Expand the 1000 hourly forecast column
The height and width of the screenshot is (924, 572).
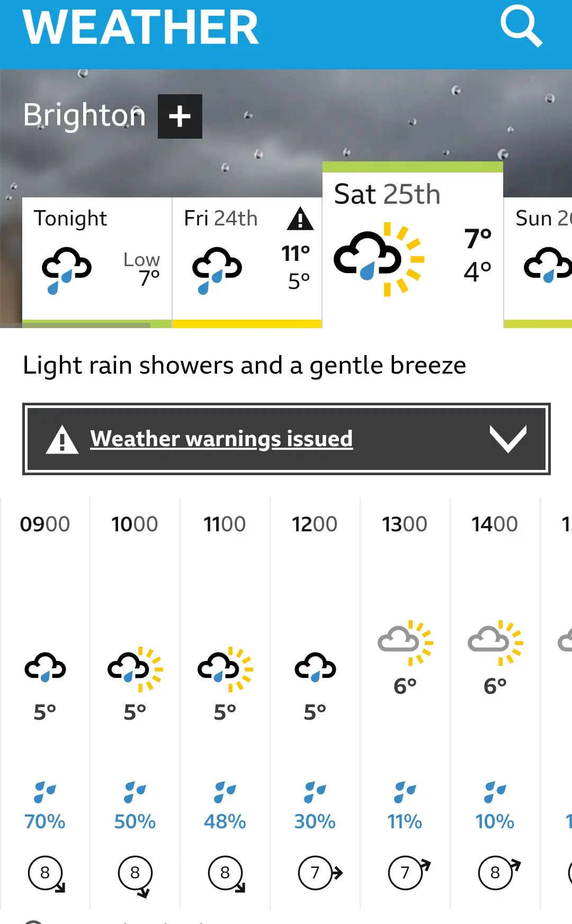coord(135,704)
